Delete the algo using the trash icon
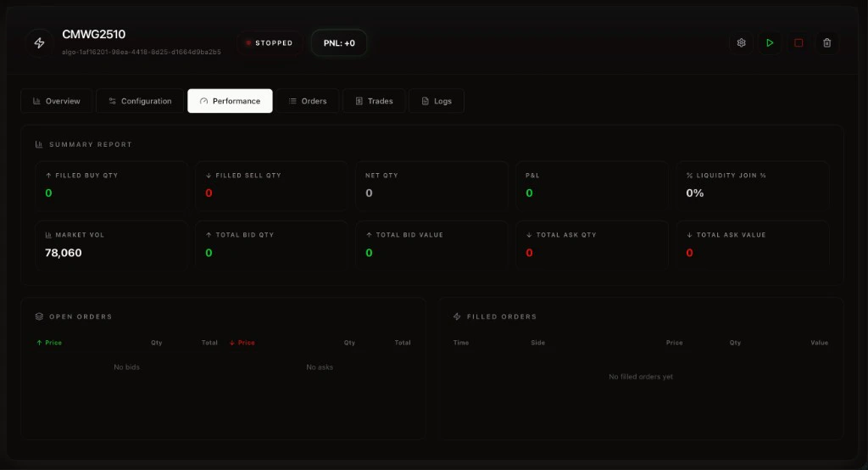Viewport: 868px width, 470px height. click(827, 42)
